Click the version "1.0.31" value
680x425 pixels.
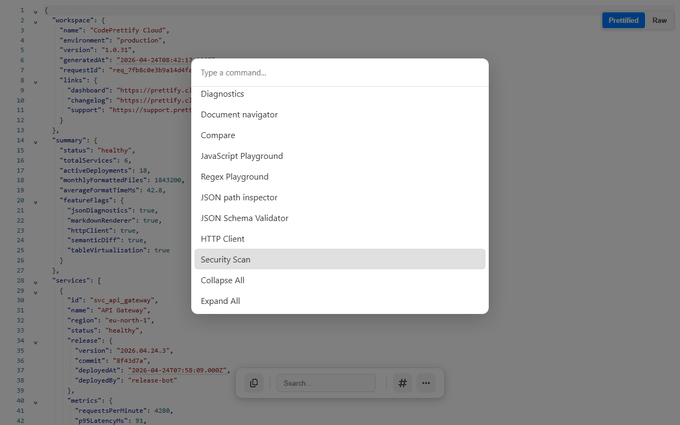117,50
